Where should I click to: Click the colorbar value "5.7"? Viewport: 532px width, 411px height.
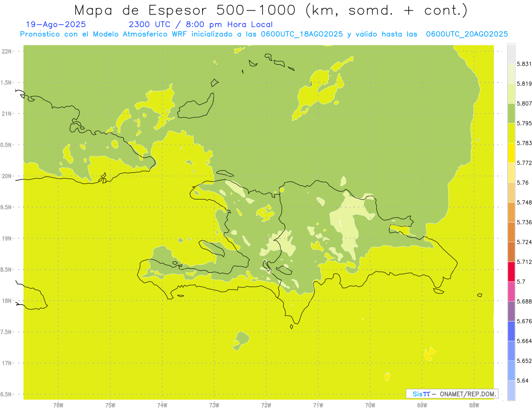point(521,282)
